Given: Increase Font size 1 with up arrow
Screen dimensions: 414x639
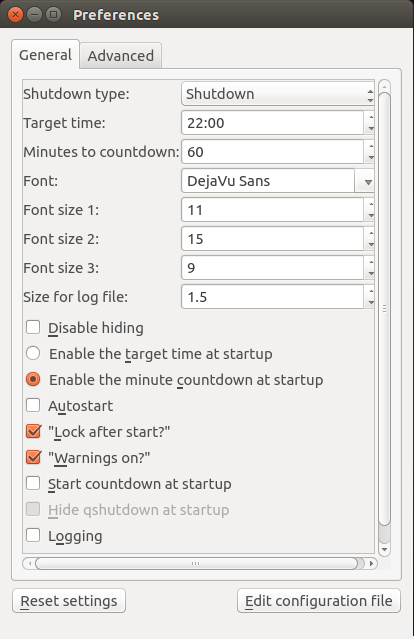Looking at the screenshot, I should 370,204.
